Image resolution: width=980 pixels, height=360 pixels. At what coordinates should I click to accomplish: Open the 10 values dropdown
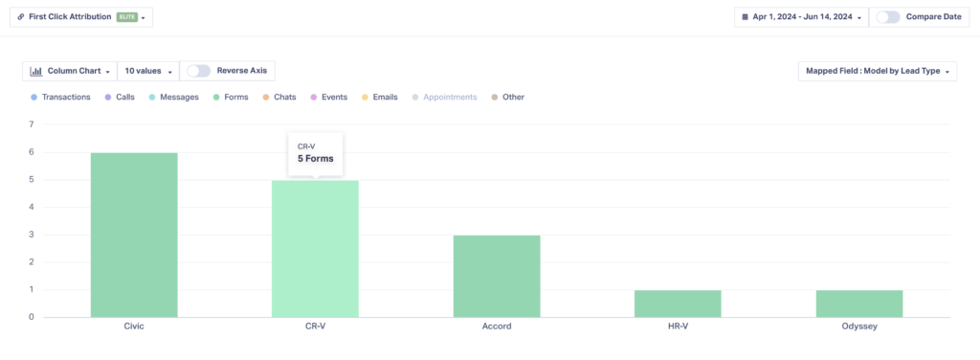148,71
